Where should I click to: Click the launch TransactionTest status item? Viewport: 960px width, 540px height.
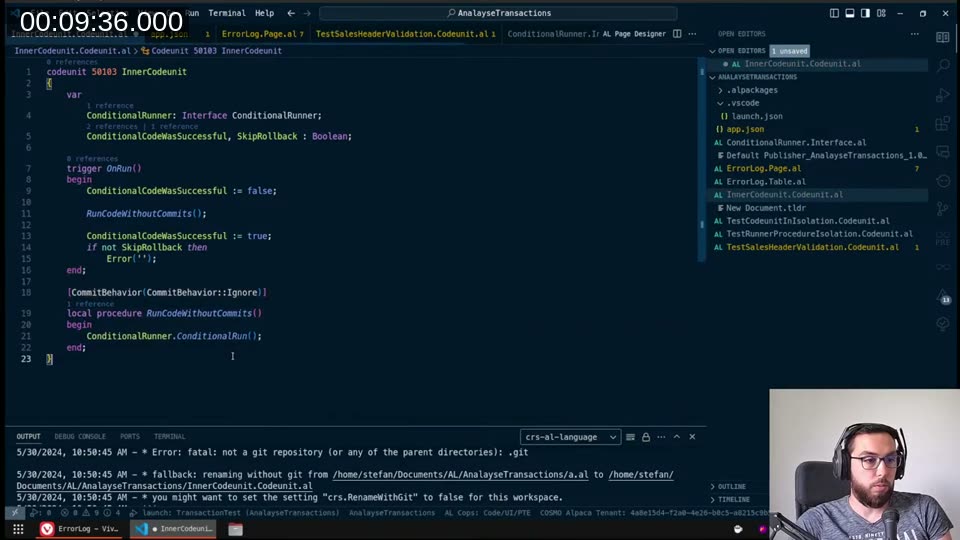[x=234, y=513]
